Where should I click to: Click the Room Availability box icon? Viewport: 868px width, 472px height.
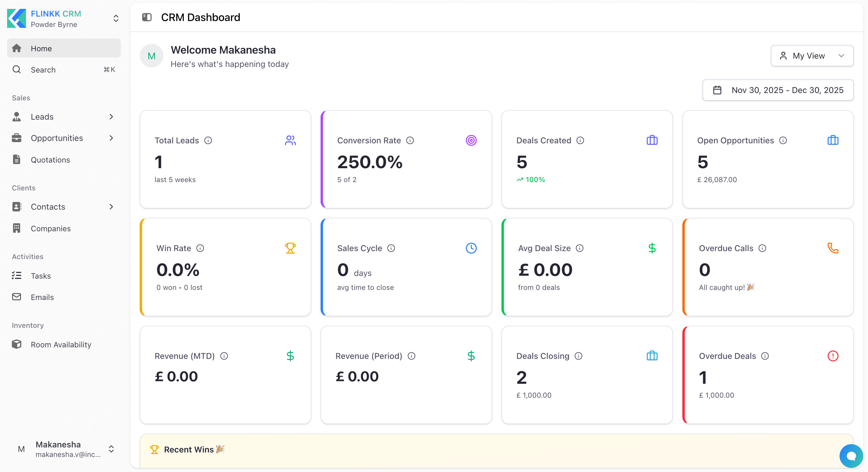pyautogui.click(x=17, y=344)
